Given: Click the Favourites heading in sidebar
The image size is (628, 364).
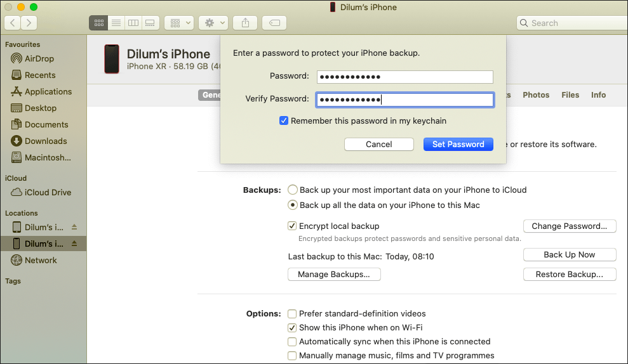Looking at the screenshot, I should [22, 44].
